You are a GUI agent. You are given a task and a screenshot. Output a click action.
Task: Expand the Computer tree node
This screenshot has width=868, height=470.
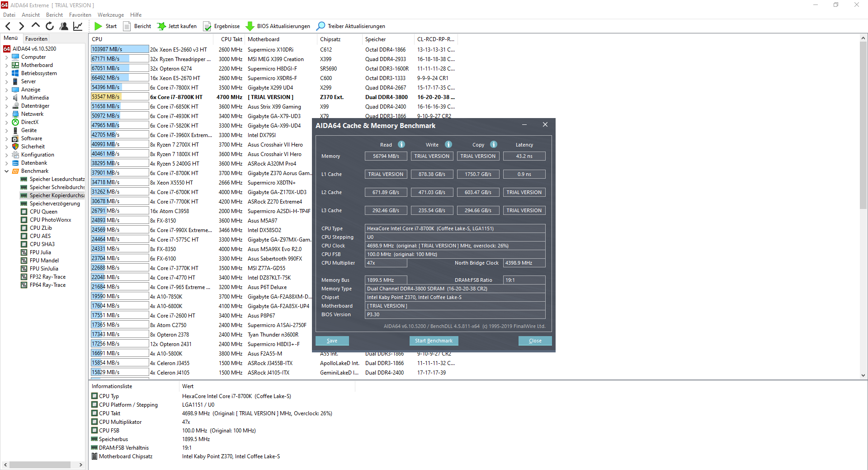(6, 57)
